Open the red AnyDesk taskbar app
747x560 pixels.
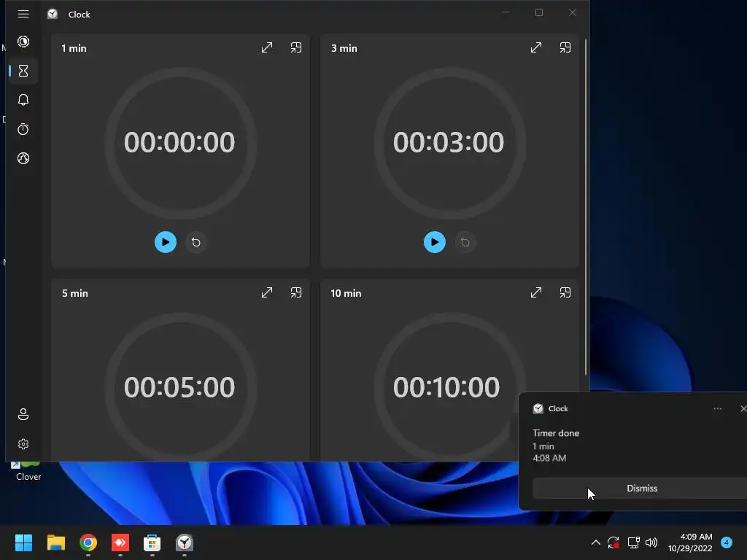(x=120, y=542)
